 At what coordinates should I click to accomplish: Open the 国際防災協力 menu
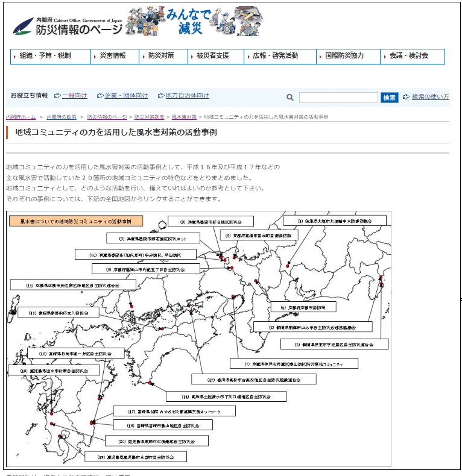(x=349, y=57)
